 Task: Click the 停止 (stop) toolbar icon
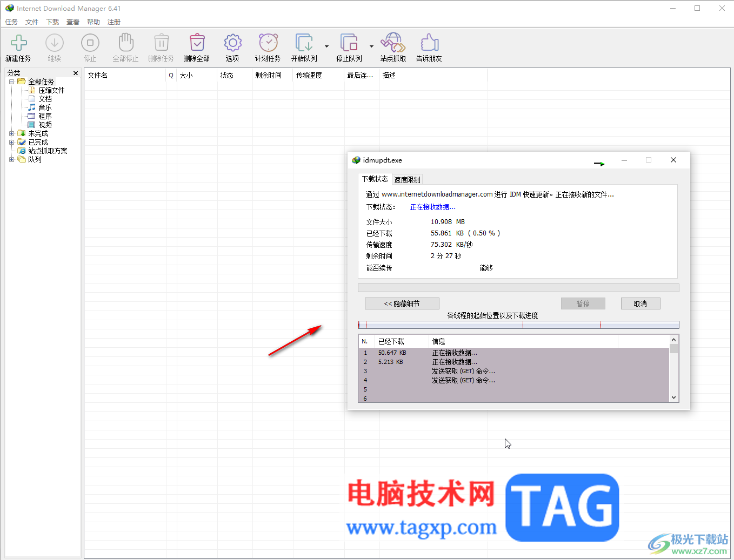pos(90,43)
